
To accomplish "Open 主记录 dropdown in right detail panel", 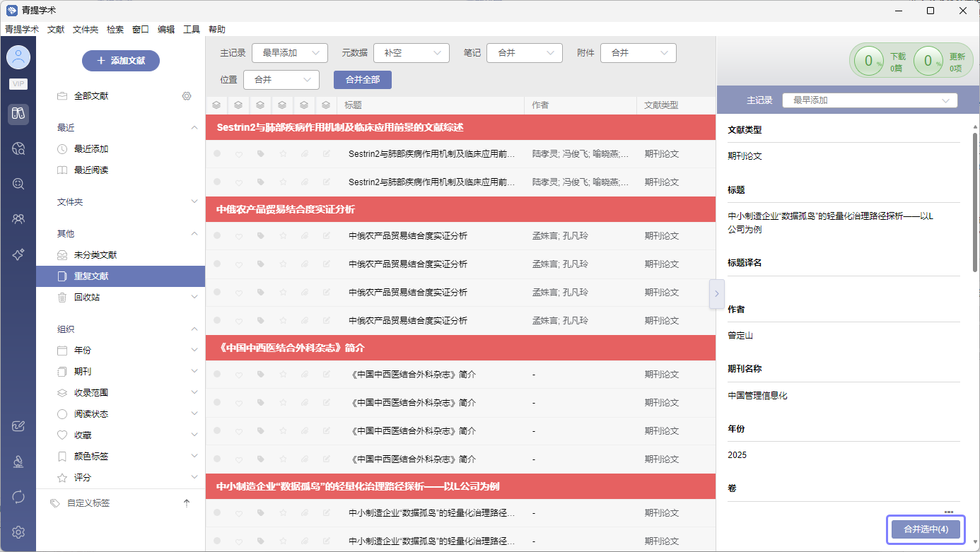I will coord(870,100).
